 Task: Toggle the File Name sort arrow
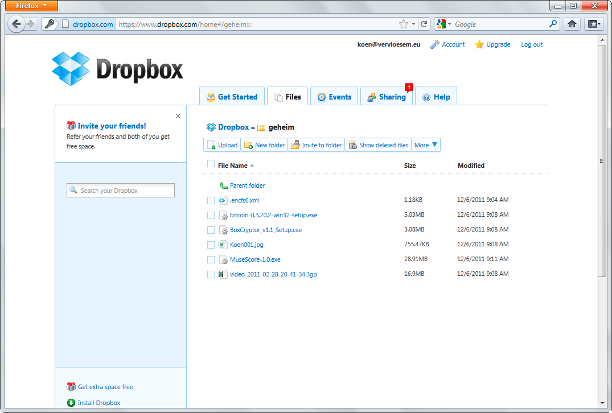pyautogui.click(x=252, y=166)
